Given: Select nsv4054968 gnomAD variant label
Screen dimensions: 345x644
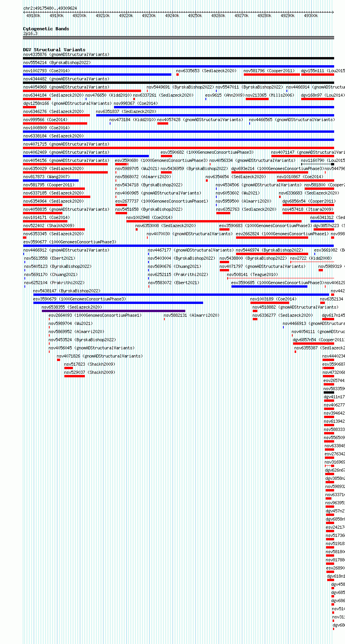Looking at the screenshot, I should pyautogui.click(x=66, y=87).
